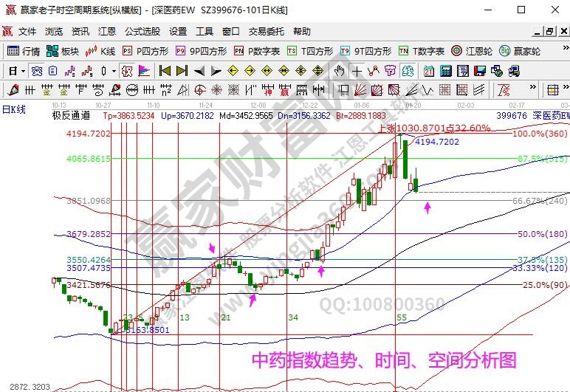Jump to first bar with skip-back icon
Viewport: 570px width, 392px height.
[165, 72]
